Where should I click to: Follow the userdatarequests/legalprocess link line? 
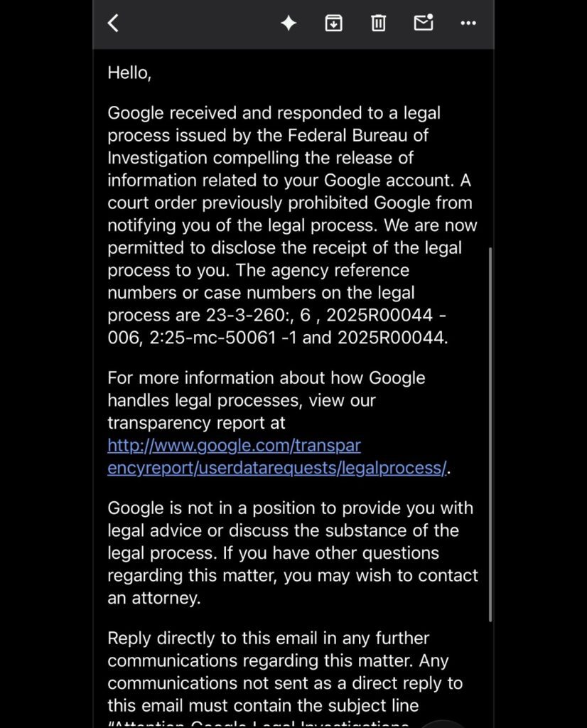(277, 468)
